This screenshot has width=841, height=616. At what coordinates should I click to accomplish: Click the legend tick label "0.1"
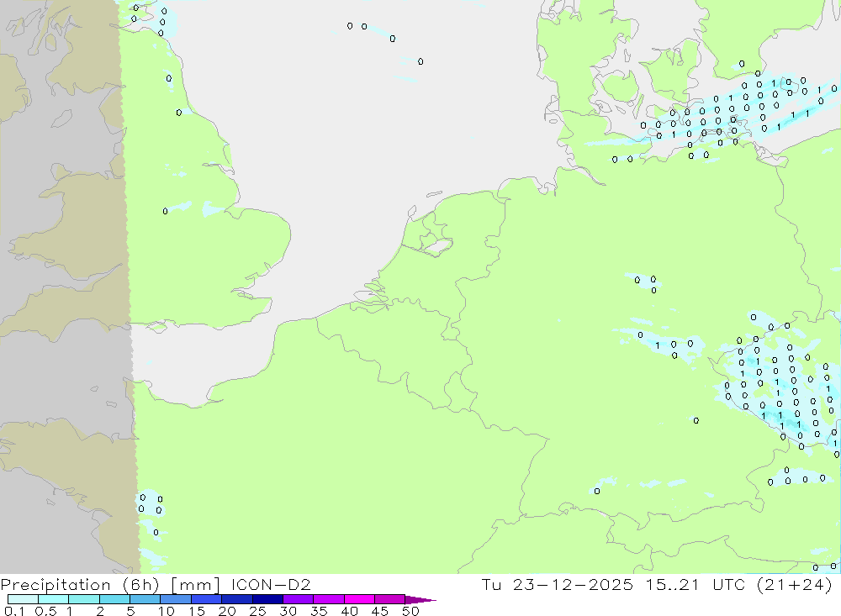13,611
